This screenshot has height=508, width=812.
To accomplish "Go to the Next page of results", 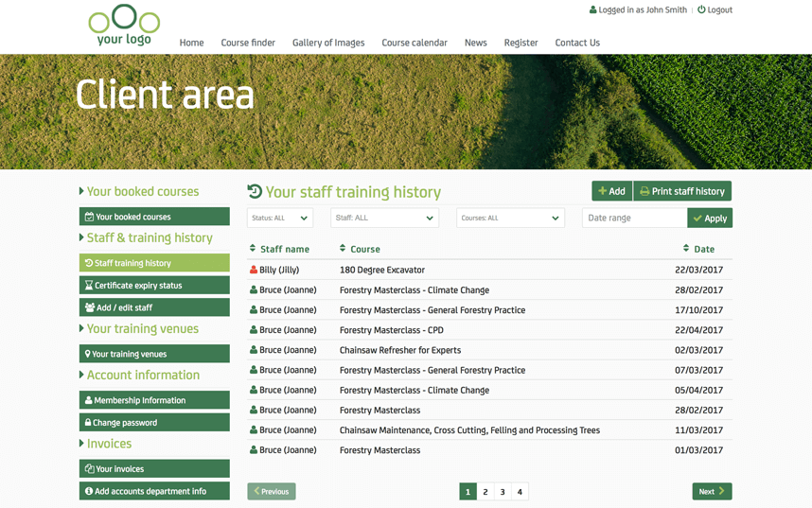I will point(712,492).
